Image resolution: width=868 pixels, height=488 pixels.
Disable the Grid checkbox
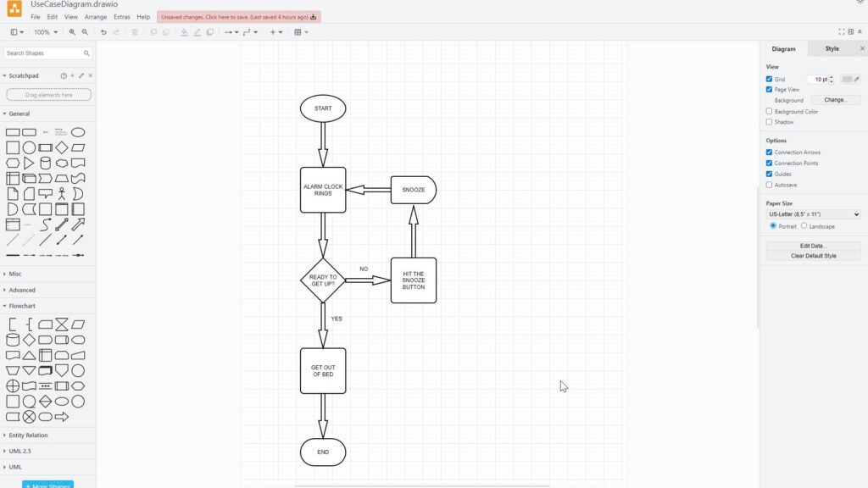tap(768, 79)
